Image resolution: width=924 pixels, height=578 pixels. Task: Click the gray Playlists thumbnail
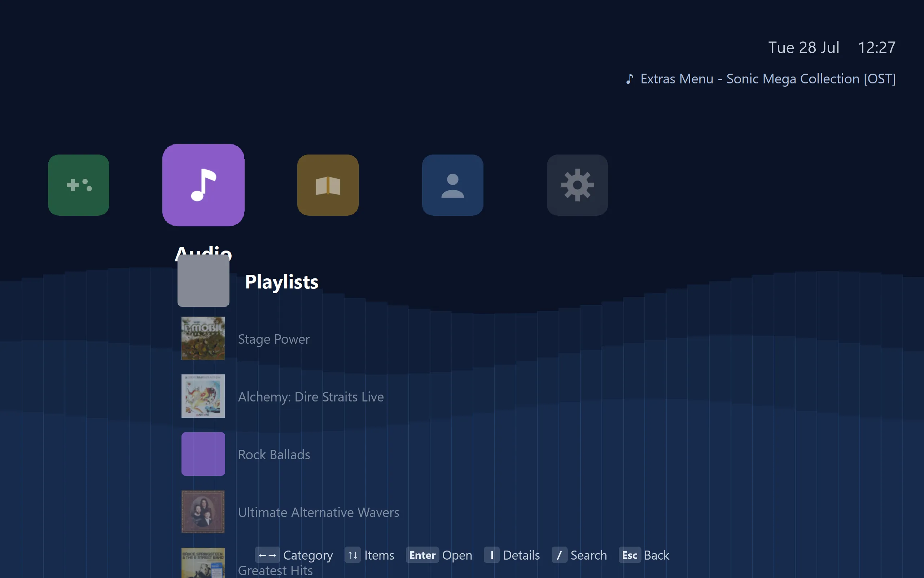(x=203, y=281)
